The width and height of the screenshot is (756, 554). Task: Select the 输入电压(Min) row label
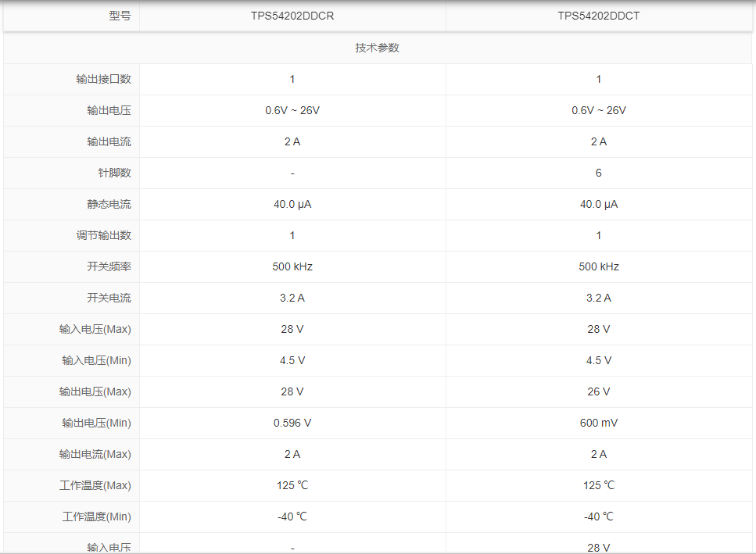point(96,360)
